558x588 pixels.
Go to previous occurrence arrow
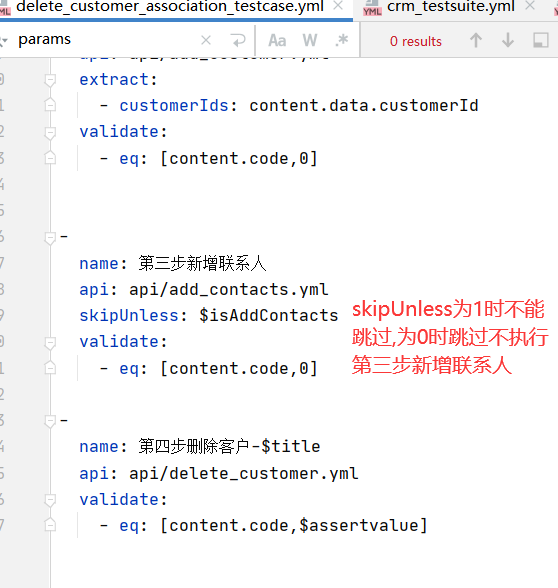click(476, 40)
